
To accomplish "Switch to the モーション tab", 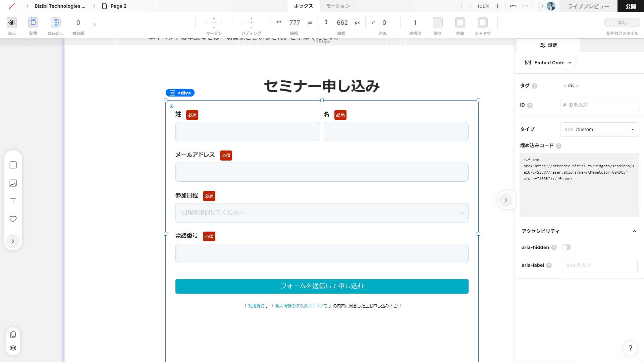I will click(338, 6).
